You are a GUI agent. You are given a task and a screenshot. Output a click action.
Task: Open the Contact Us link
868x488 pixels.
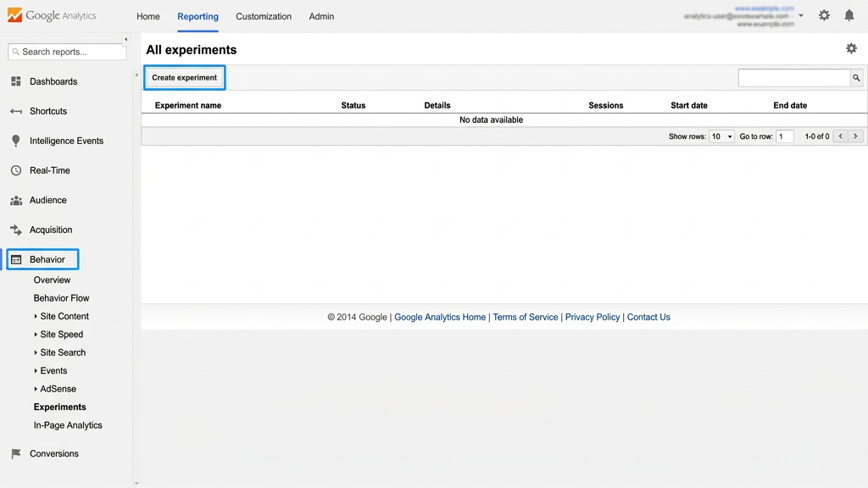(x=648, y=317)
